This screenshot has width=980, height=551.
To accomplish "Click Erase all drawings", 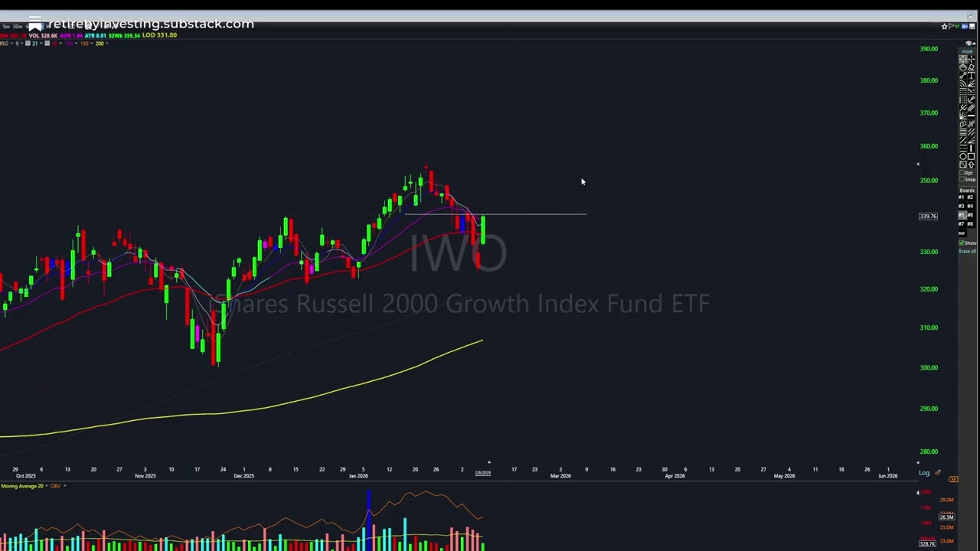I will point(968,251).
